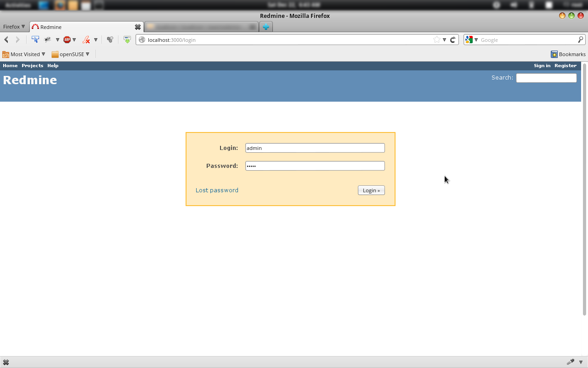Close the add-on bar with X icon

point(6,362)
